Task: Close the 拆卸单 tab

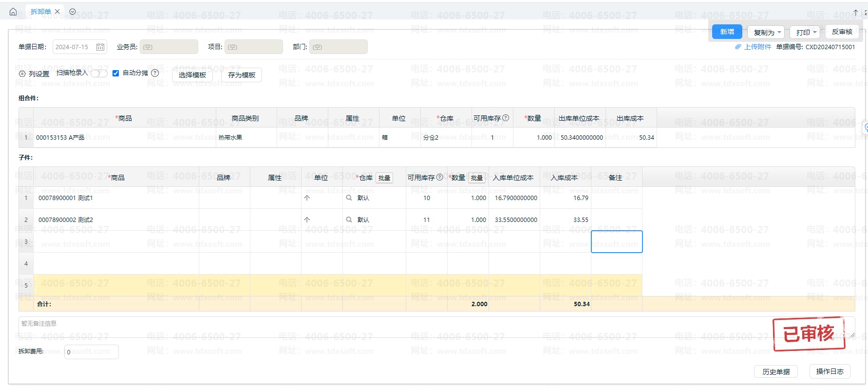Action: tap(57, 12)
